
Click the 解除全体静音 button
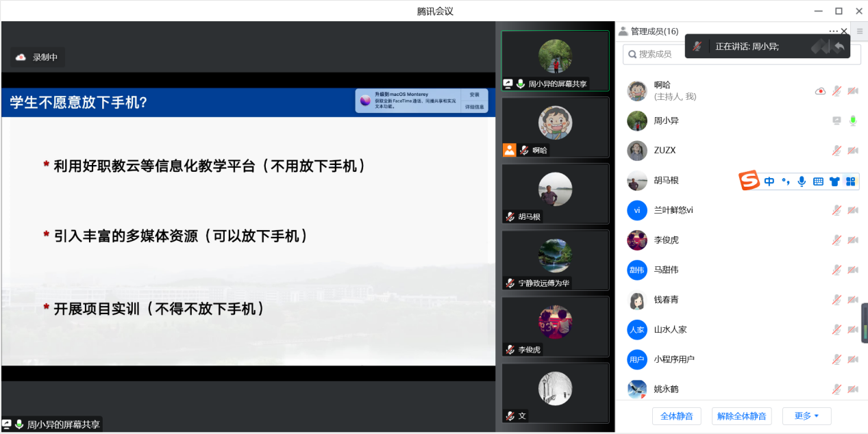click(742, 416)
